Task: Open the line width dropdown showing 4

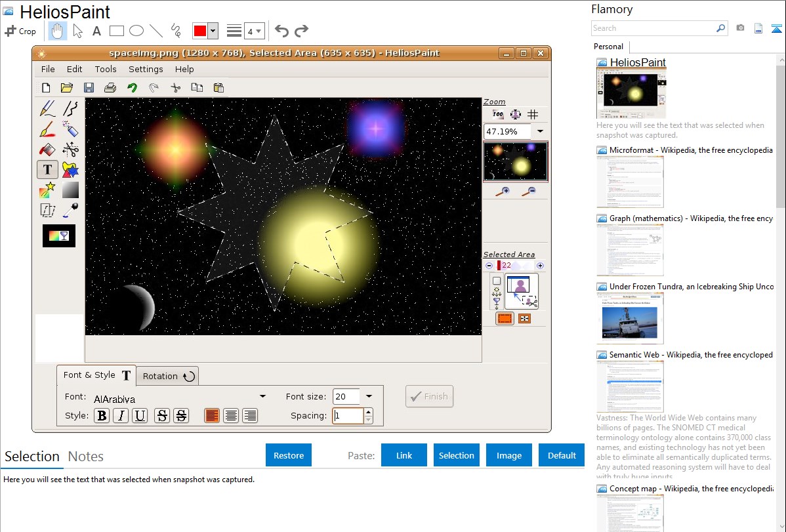Action: (x=255, y=31)
